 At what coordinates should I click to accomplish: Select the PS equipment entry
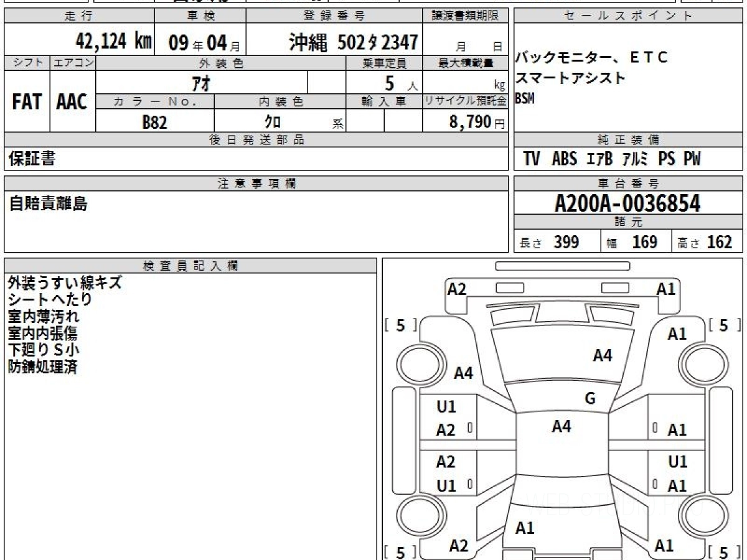pyautogui.click(x=667, y=159)
